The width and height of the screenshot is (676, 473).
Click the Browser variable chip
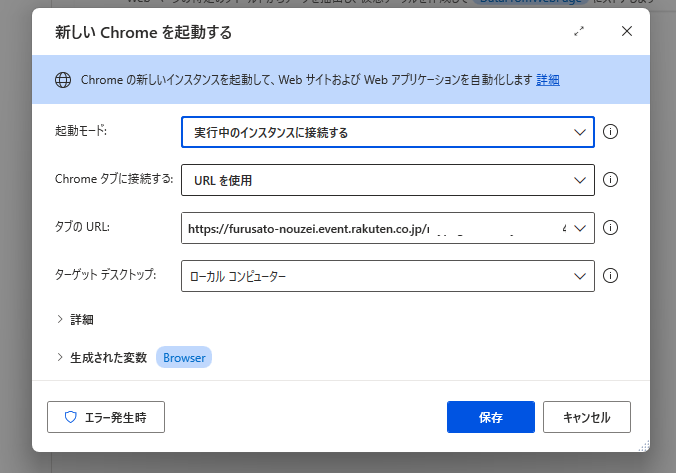tap(184, 357)
